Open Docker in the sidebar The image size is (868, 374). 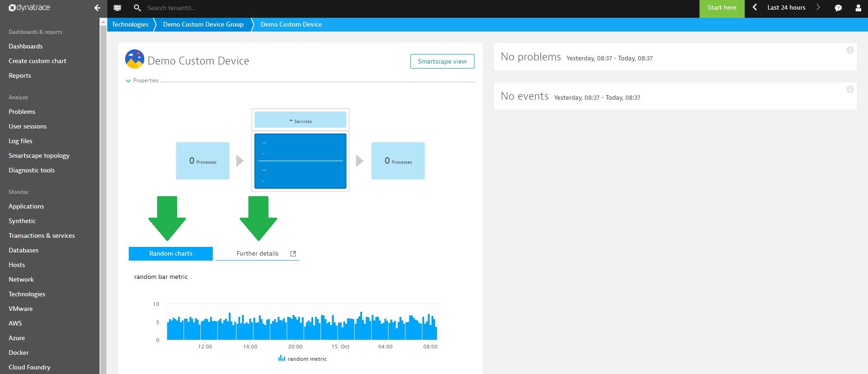tap(19, 353)
